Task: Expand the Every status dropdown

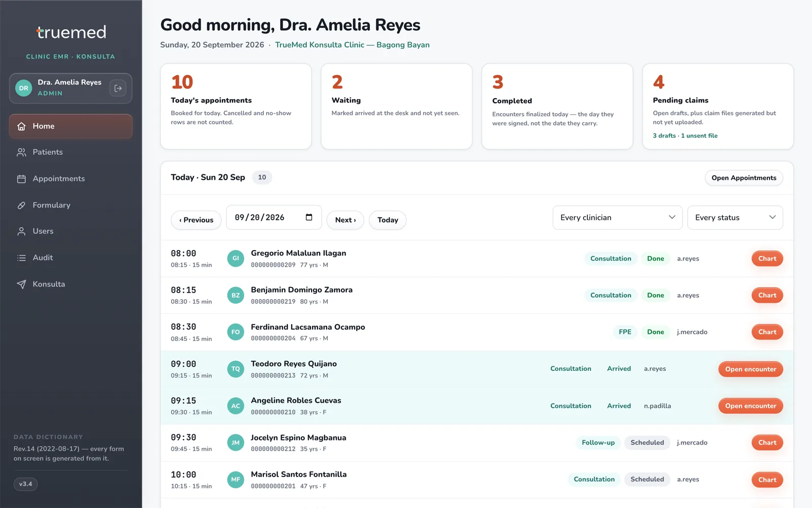Action: 735,217
